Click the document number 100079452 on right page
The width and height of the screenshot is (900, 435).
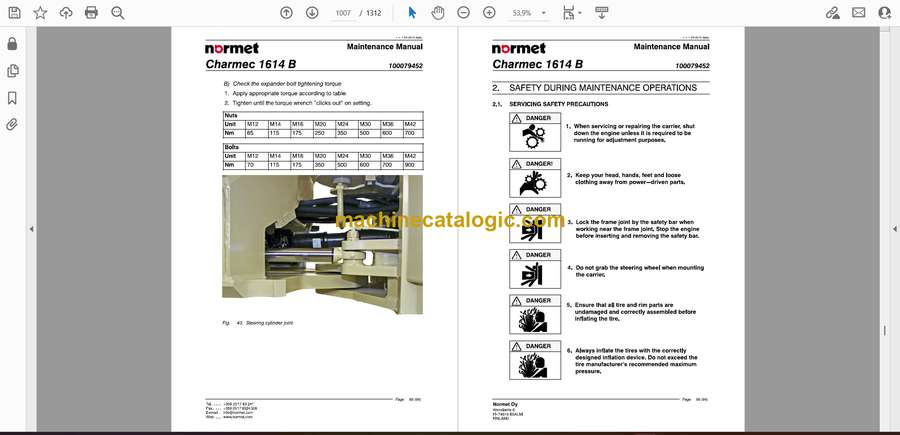[x=692, y=66]
